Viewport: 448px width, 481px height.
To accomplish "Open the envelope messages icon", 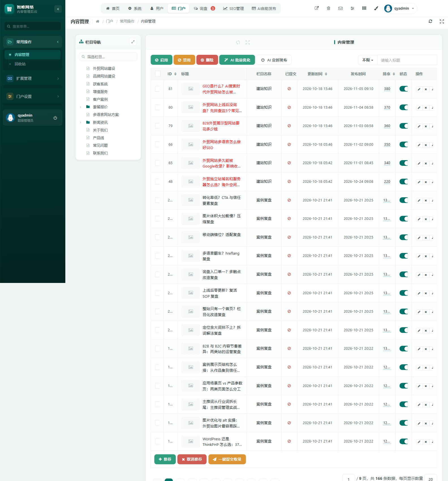I will click(341, 8).
